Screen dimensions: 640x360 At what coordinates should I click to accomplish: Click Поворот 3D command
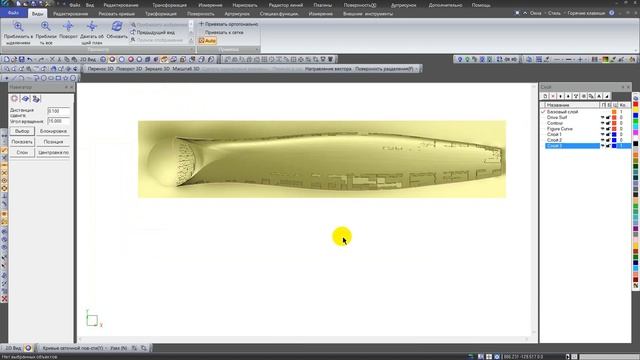[x=129, y=69]
